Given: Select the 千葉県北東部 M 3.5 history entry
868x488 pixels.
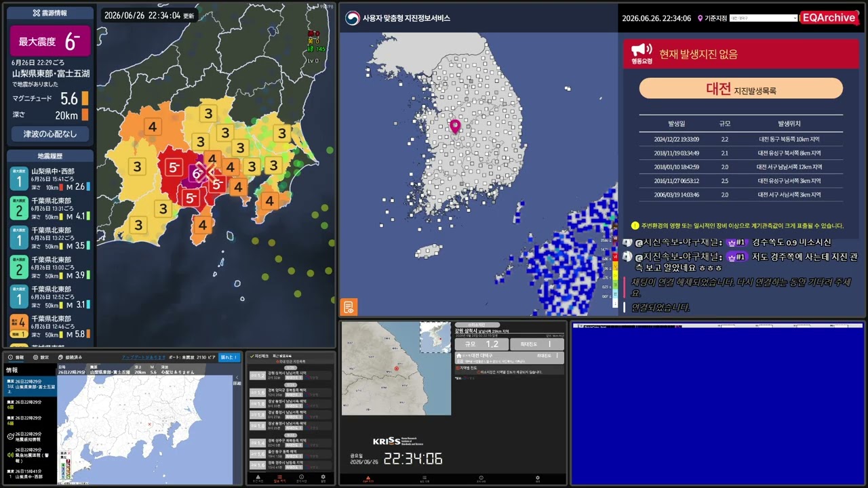Looking at the screenshot, I should pyautogui.click(x=50, y=238).
